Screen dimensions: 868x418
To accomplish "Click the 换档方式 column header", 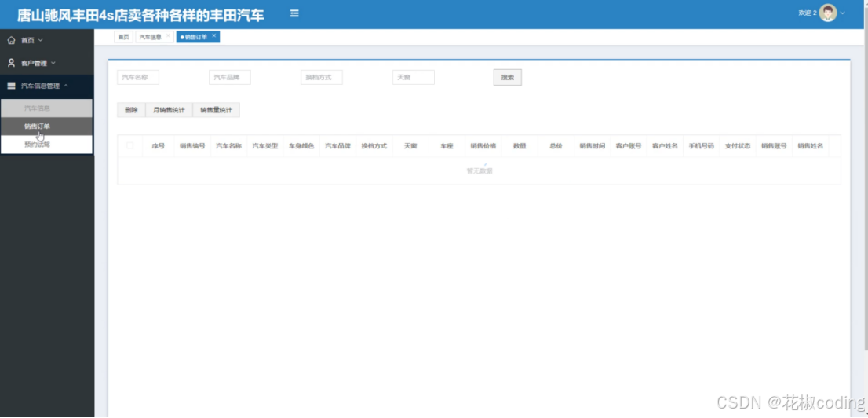I will pos(374,146).
